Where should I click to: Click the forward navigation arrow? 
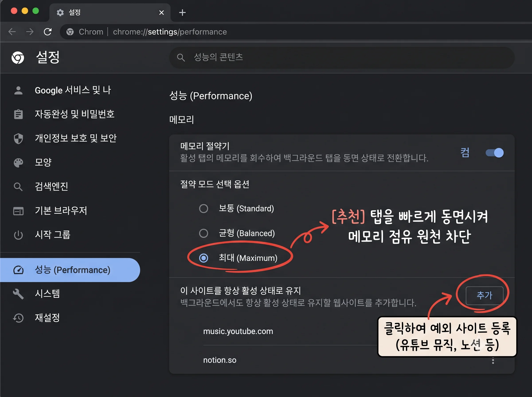click(30, 31)
